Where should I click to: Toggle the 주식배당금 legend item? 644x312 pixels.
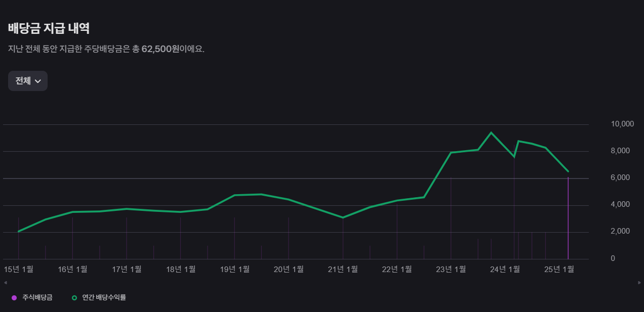point(32,298)
